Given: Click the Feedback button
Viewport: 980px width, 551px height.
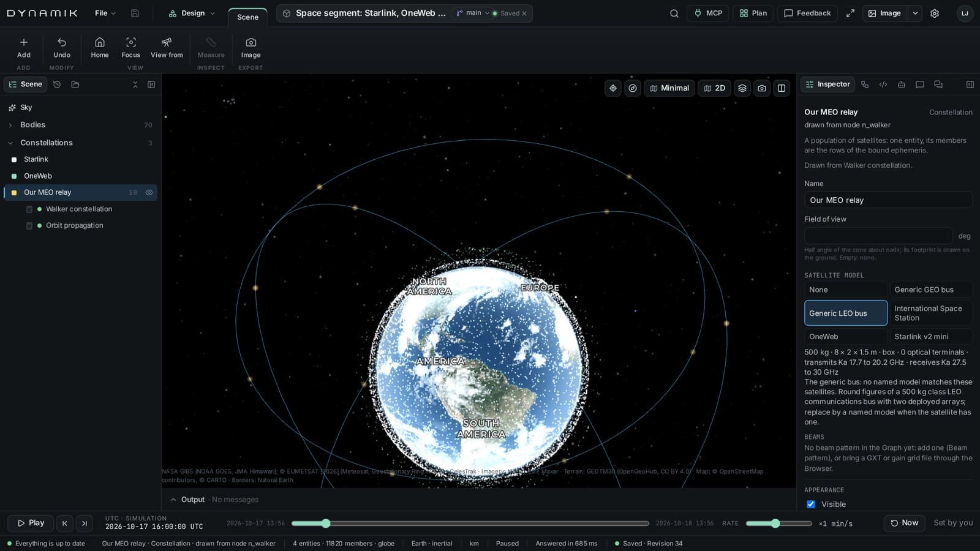Looking at the screenshot, I should coord(807,13).
